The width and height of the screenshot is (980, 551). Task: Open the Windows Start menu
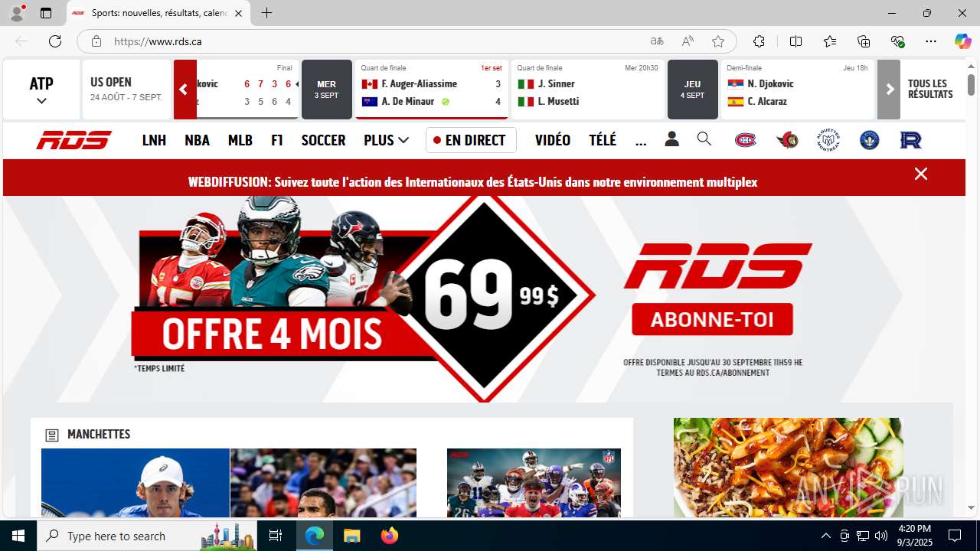(18, 536)
